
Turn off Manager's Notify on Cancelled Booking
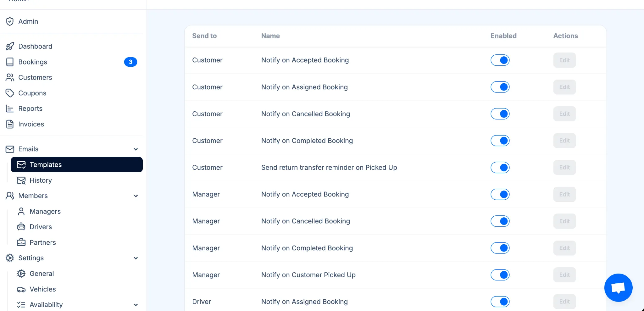click(500, 221)
